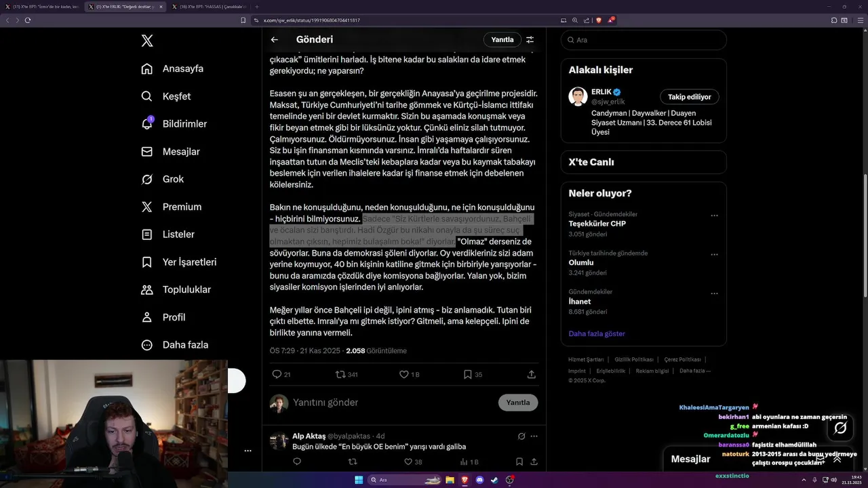Open Grok from the sidebar
The width and height of the screenshot is (868, 488).
(x=162, y=179)
